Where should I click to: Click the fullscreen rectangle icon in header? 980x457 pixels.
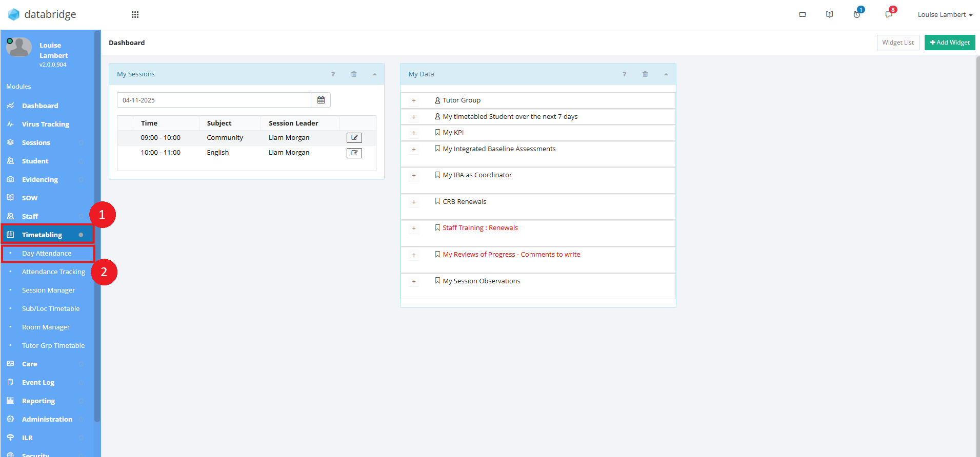coord(803,14)
